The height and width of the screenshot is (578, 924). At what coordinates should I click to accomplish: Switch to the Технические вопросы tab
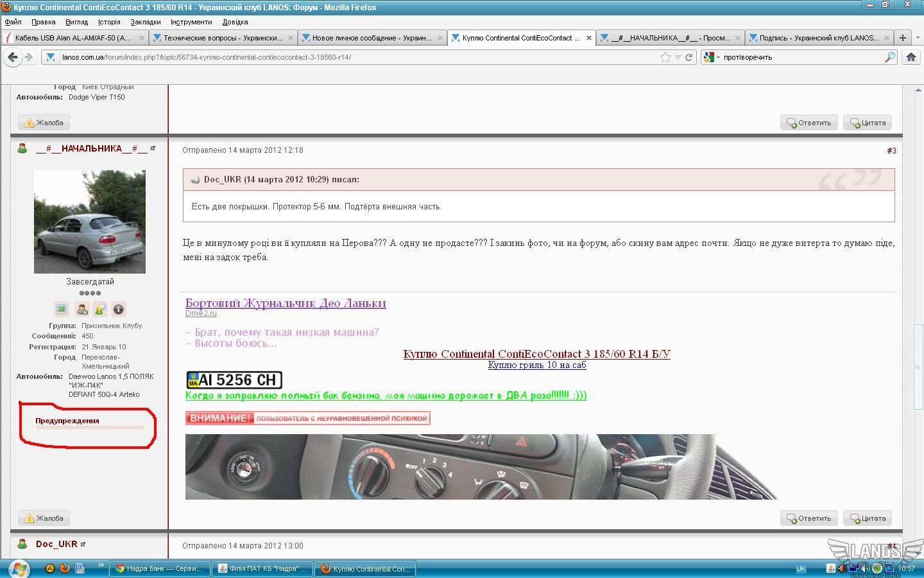click(222, 38)
